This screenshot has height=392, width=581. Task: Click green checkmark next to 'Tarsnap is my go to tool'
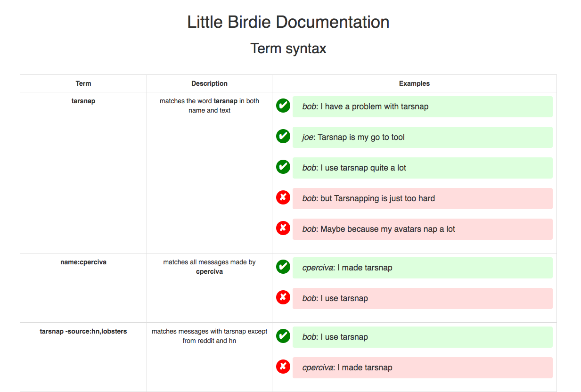(283, 137)
